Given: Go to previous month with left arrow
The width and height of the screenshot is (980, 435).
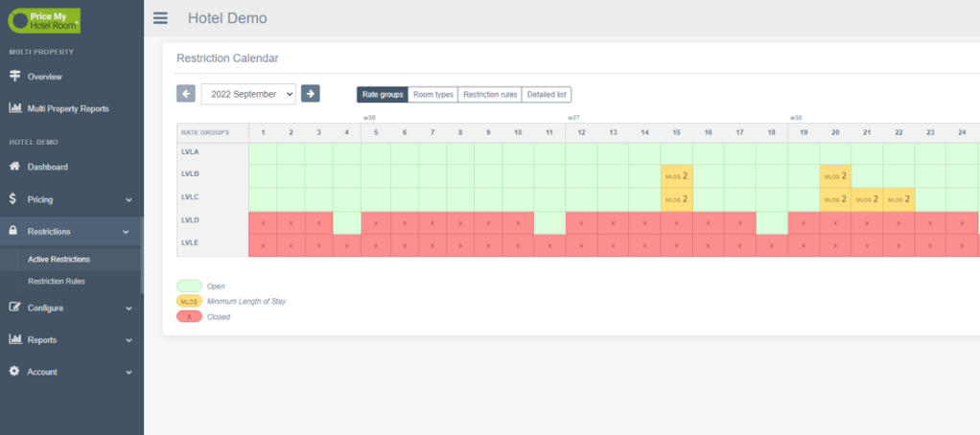Looking at the screenshot, I should [186, 93].
